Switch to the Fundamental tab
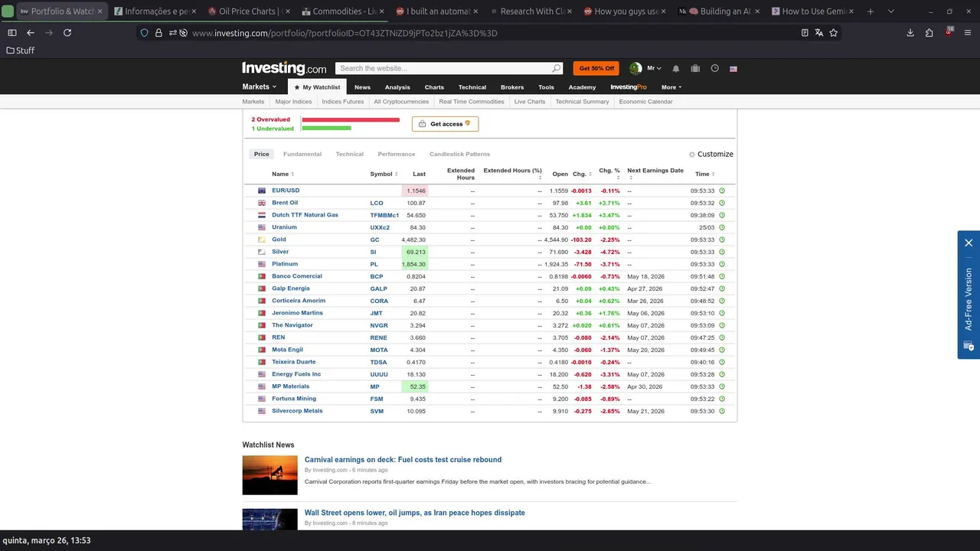 tap(302, 154)
